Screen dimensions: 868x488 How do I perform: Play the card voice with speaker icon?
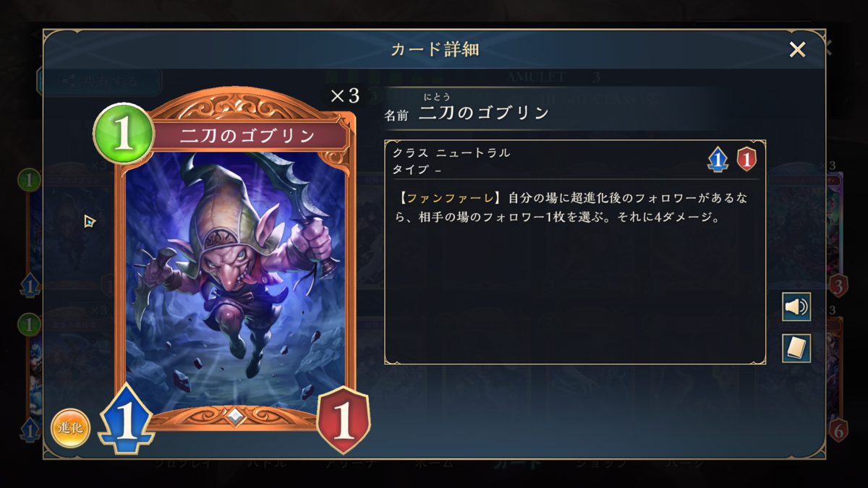[796, 307]
